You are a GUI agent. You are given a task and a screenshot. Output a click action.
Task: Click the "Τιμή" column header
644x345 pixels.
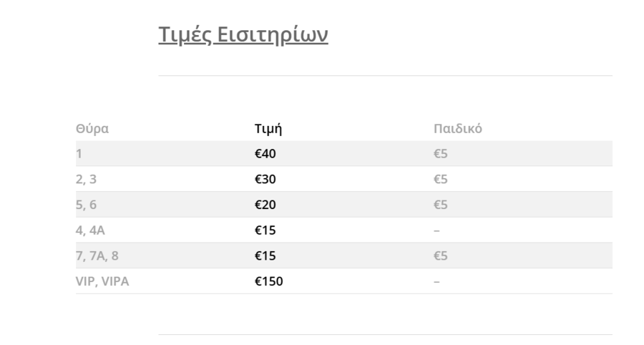(268, 129)
